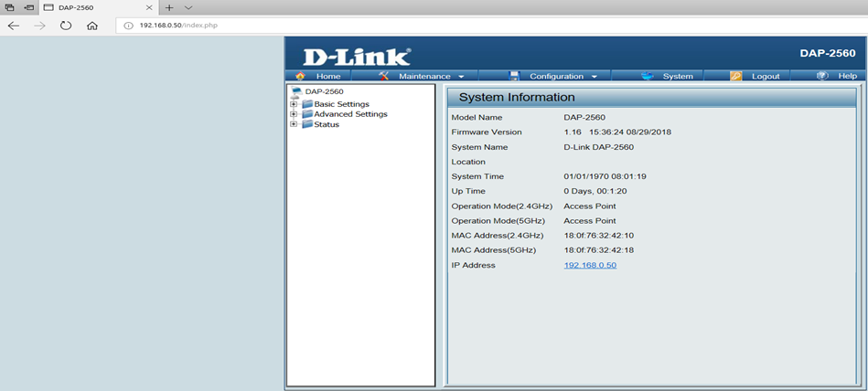
Task: Click the browser Refresh icon
Action: pyautogui.click(x=66, y=26)
